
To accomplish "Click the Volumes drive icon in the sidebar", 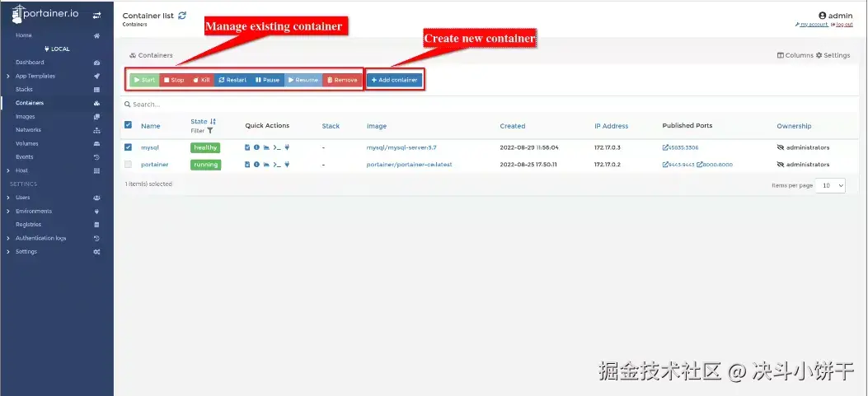I will pyautogui.click(x=97, y=144).
